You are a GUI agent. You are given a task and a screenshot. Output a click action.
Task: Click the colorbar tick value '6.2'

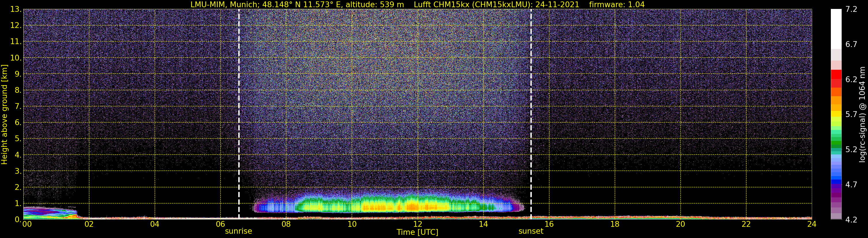(851, 79)
